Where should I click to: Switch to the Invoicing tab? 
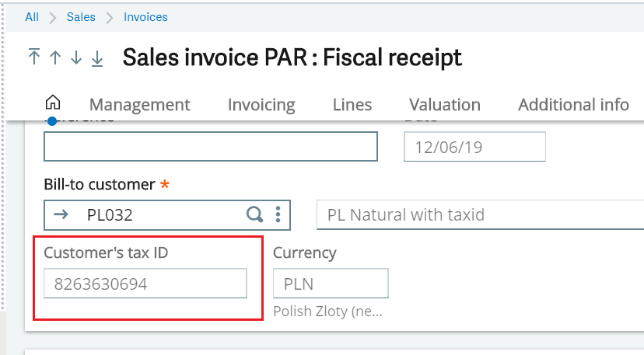pos(261,105)
